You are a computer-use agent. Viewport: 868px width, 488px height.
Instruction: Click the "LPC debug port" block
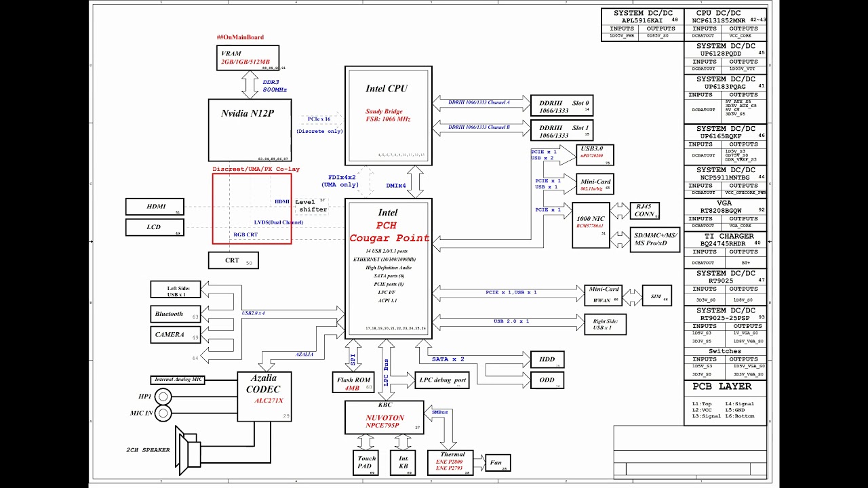[442, 380]
